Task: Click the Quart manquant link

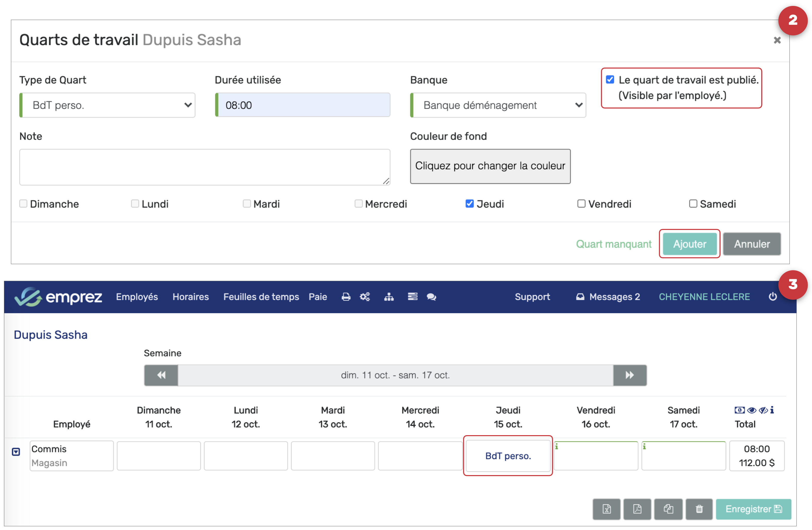Action: (613, 244)
